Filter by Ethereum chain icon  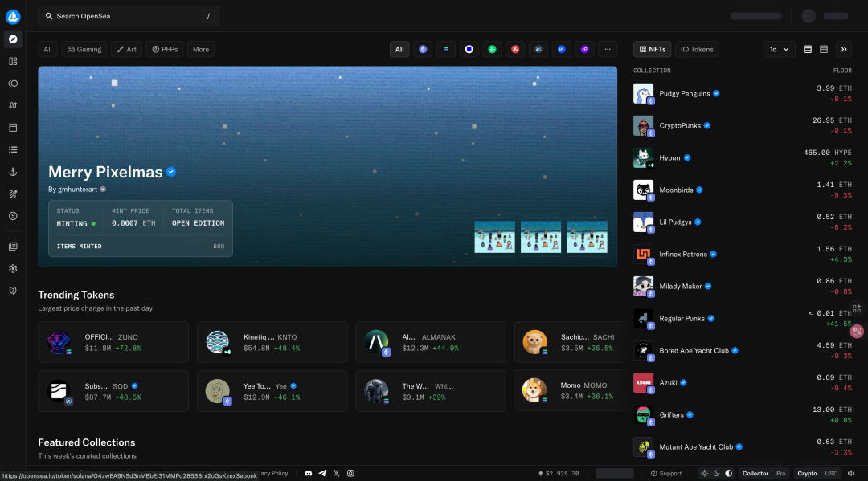click(x=423, y=49)
